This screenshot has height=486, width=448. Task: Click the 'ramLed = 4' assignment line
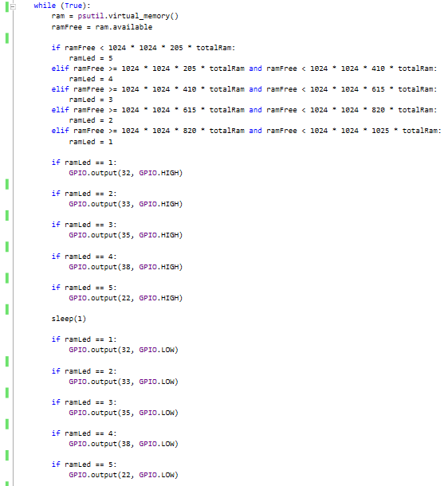[x=91, y=79]
